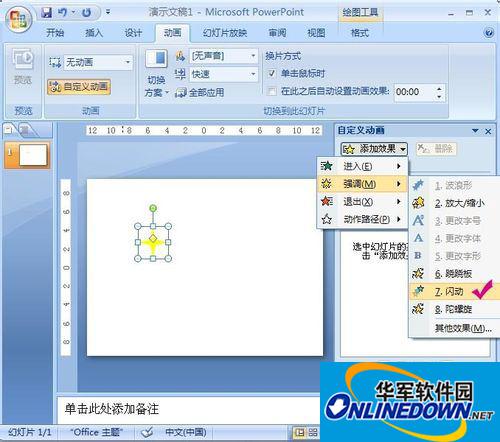Open the 无动画 animation dropdown
This screenshot has height=442, width=500.
click(x=128, y=62)
